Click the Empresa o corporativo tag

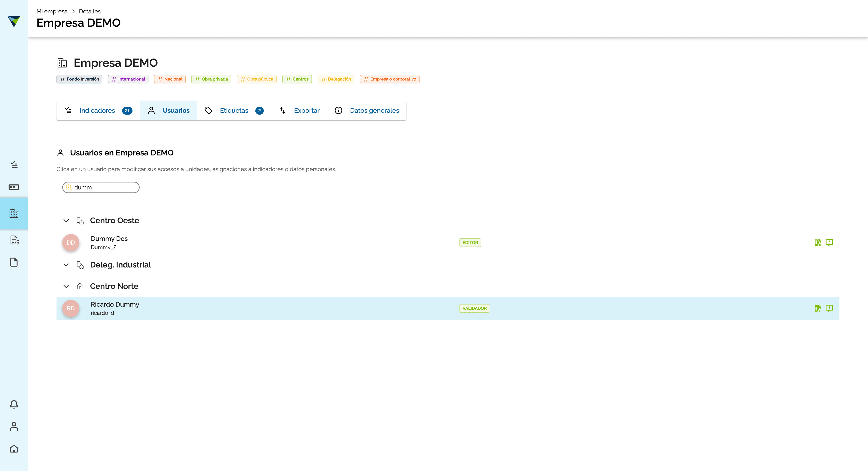(390, 79)
